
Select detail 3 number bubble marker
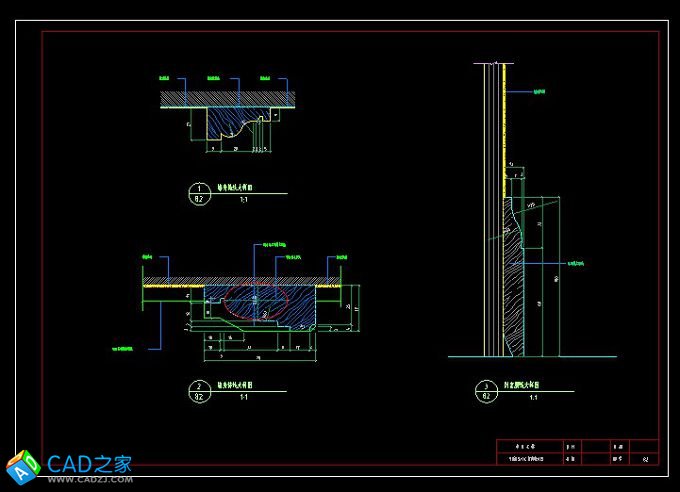[x=487, y=390]
